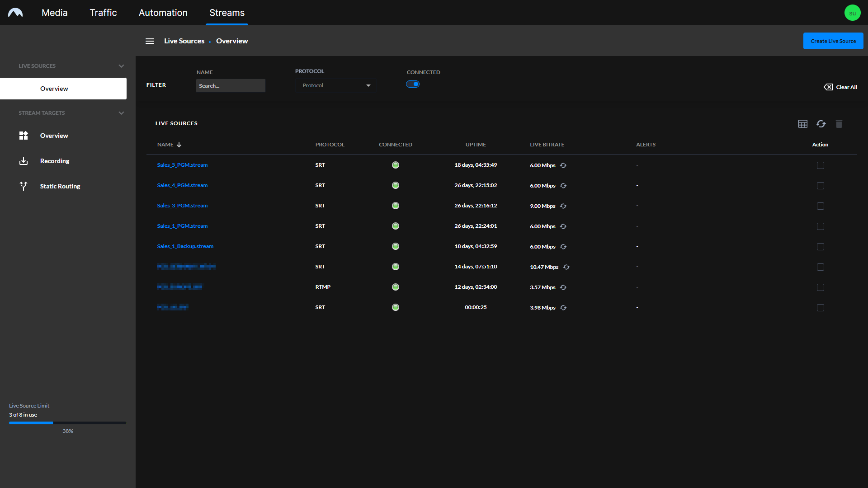Click the Stream Targets Overview grid icon
This screenshot has height=488, width=868.
click(23, 135)
